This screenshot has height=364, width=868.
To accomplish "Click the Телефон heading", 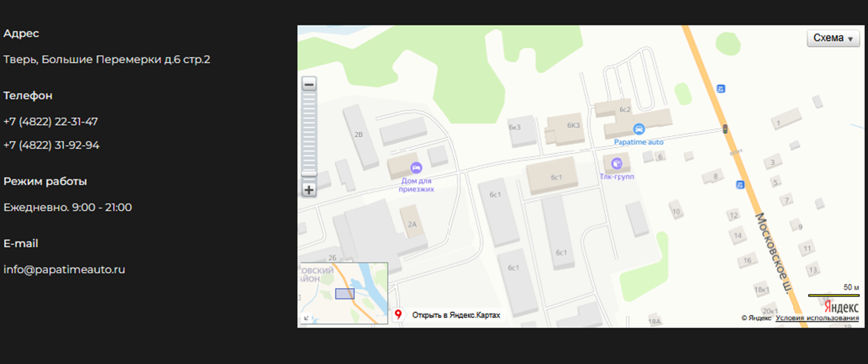I will coord(28,96).
